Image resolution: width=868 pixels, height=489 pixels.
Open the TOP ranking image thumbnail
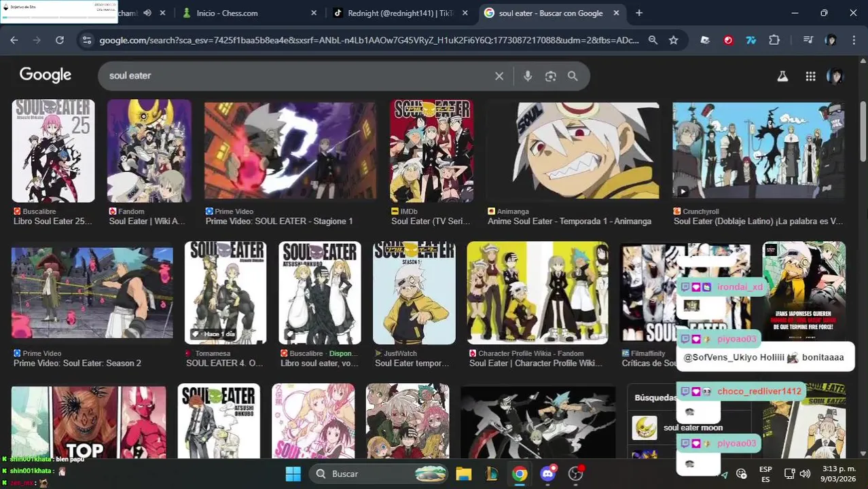89,422
